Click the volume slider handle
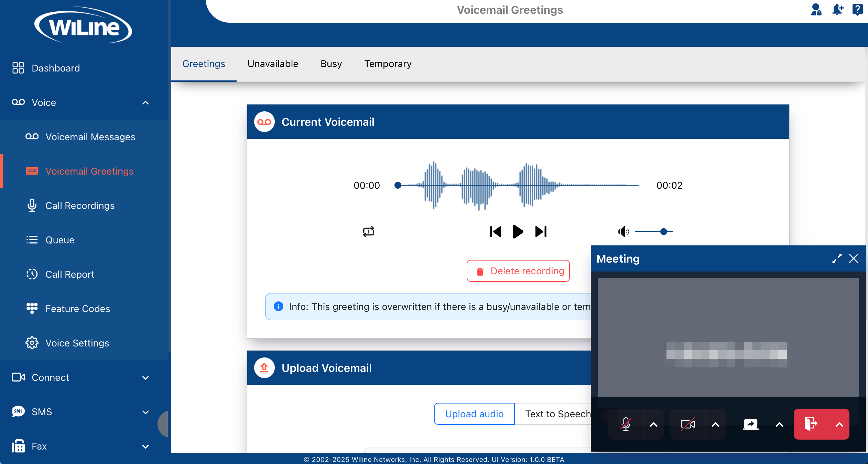Viewport: 868px width, 464px height. click(x=664, y=232)
